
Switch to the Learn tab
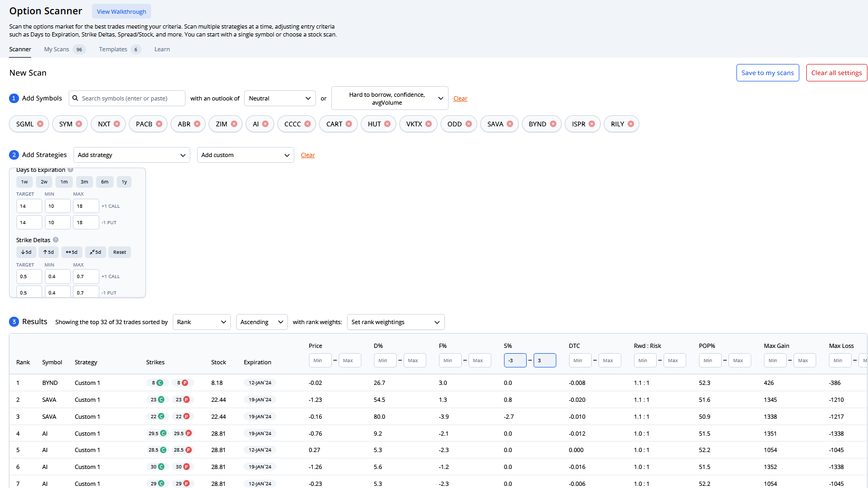[162, 49]
